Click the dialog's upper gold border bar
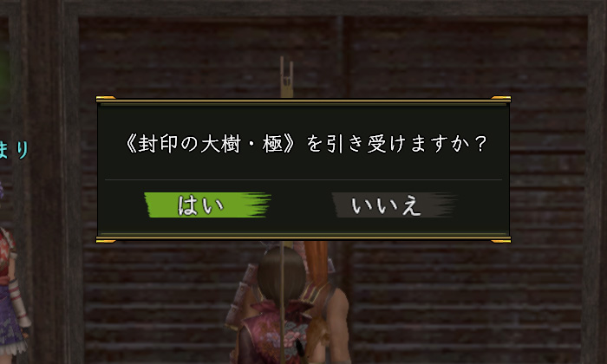607x364 pixels. coord(303,101)
